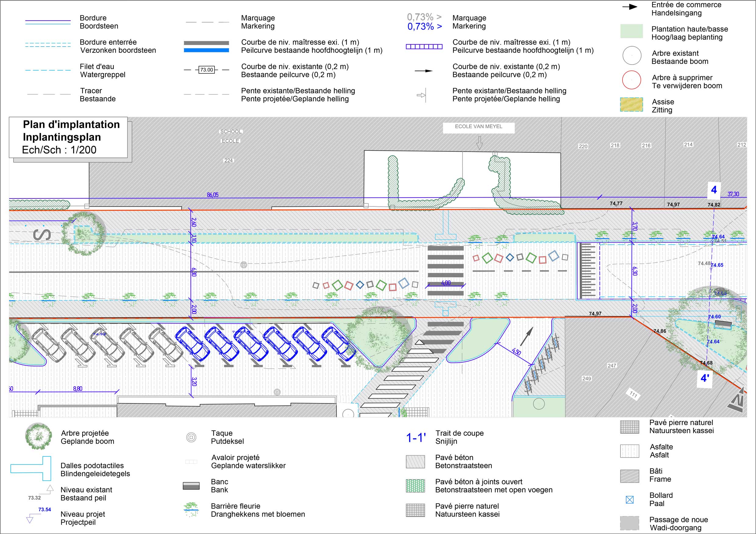The image size is (756, 534).
Task: Click the section marker 4 label
Action: tap(714, 190)
